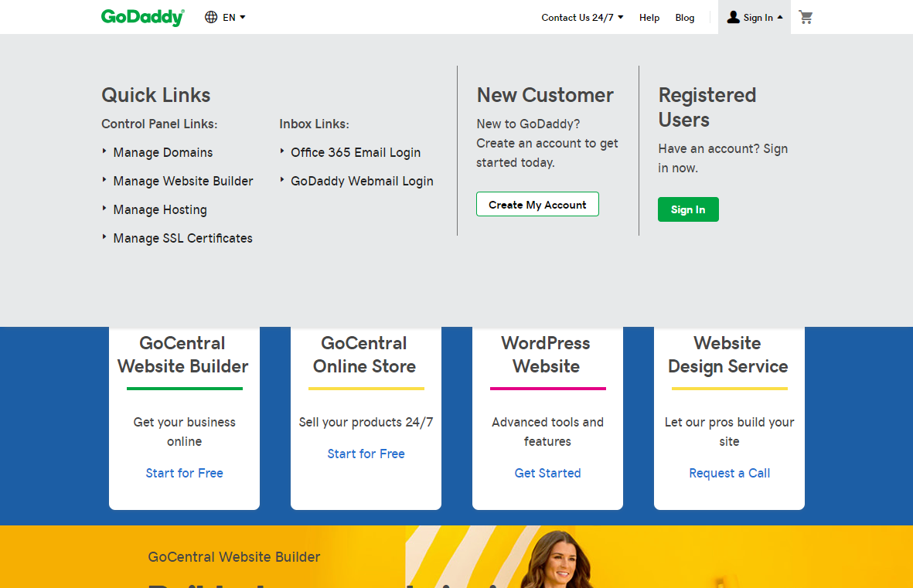Viewport: 913px width, 588px height.
Task: Select the GoCentral Website Builder card title
Action: pyautogui.click(x=183, y=355)
